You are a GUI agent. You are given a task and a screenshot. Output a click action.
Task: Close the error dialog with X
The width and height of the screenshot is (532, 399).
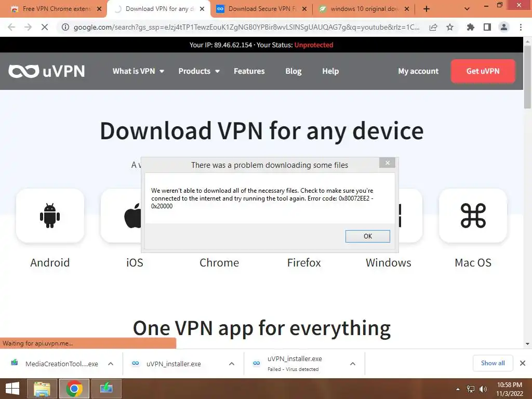coord(387,163)
